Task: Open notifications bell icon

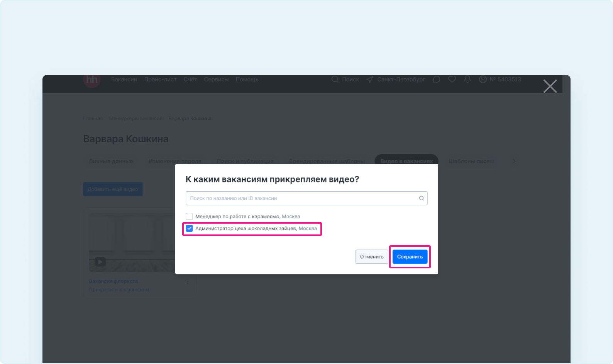Action: tap(467, 79)
